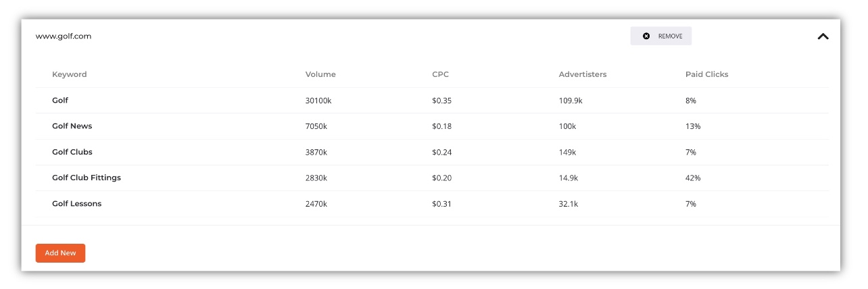The height and width of the screenshot is (289, 868).
Task: Click the CPC column header
Action: tap(440, 74)
